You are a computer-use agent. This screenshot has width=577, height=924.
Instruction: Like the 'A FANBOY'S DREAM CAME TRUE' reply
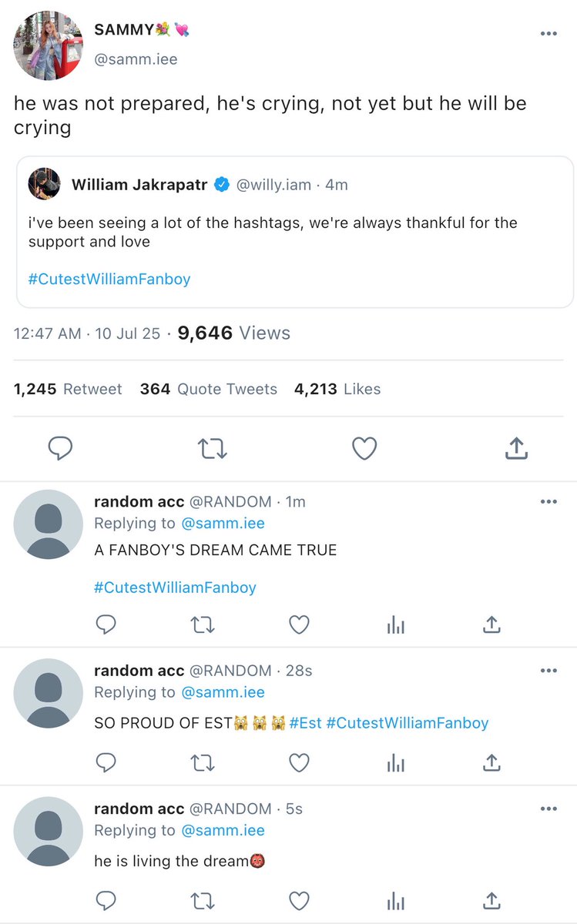pyautogui.click(x=299, y=624)
